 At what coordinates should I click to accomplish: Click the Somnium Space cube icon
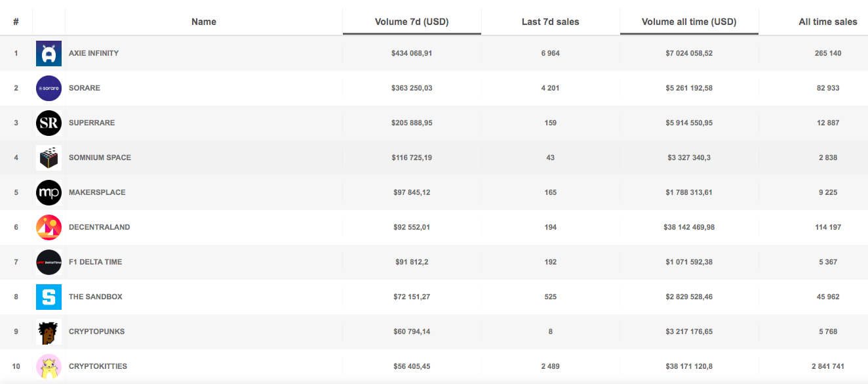coord(49,158)
